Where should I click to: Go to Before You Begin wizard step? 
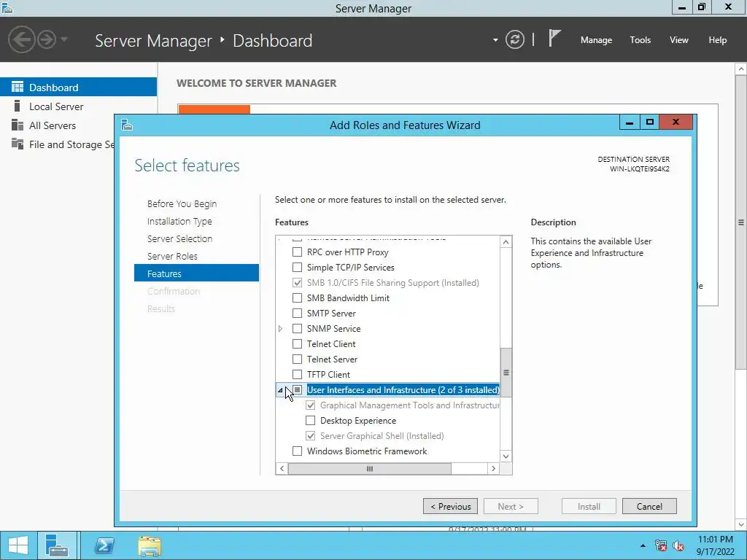click(x=182, y=204)
